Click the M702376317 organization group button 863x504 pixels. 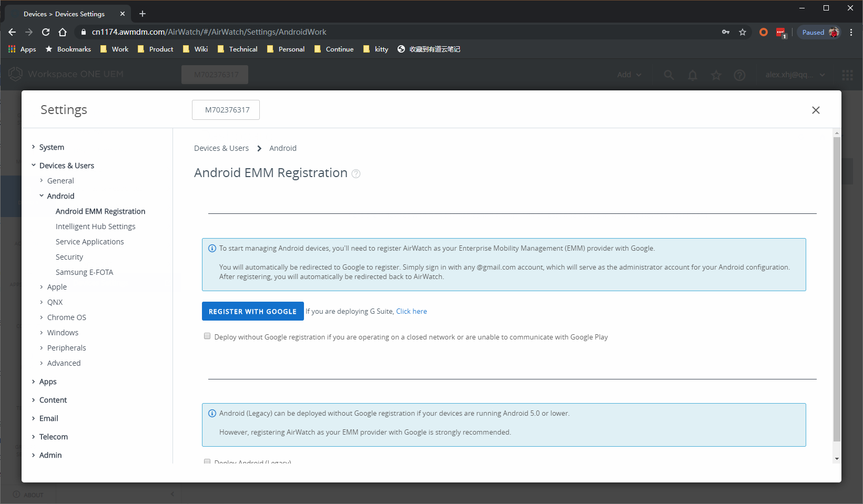[x=226, y=110]
